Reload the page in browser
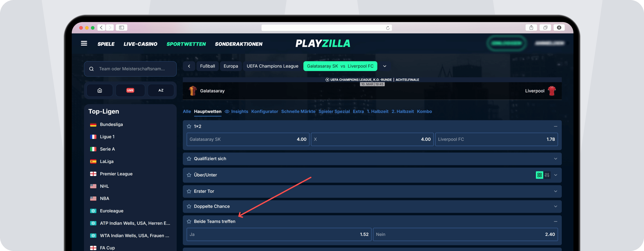 coord(388,28)
